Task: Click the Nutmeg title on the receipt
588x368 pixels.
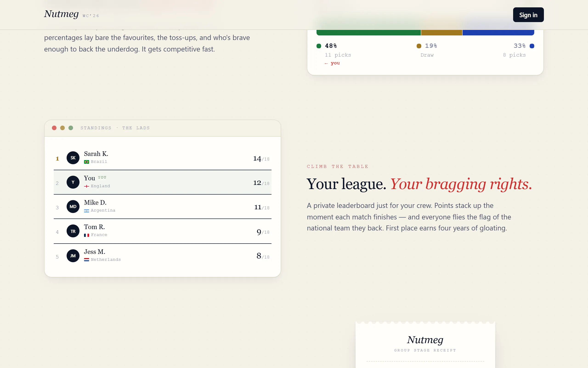Action: coord(425,340)
